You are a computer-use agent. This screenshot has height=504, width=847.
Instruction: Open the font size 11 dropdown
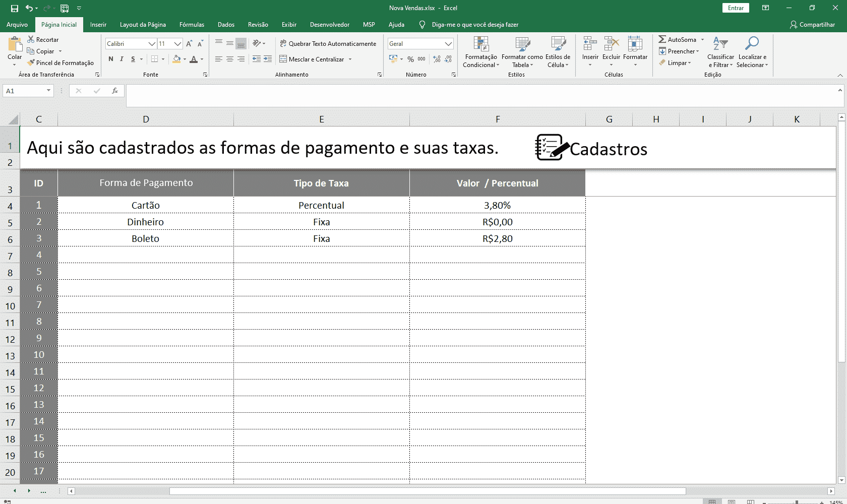[177, 44]
